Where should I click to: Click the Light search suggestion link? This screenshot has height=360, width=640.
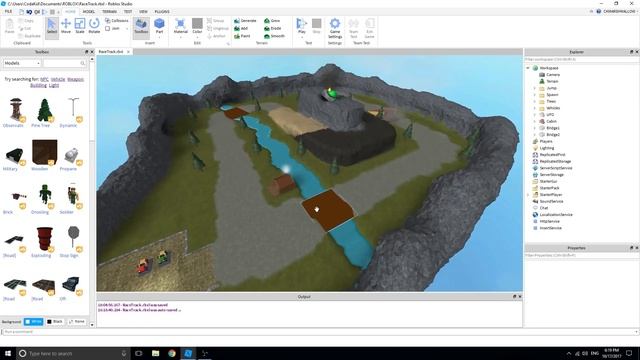54,85
